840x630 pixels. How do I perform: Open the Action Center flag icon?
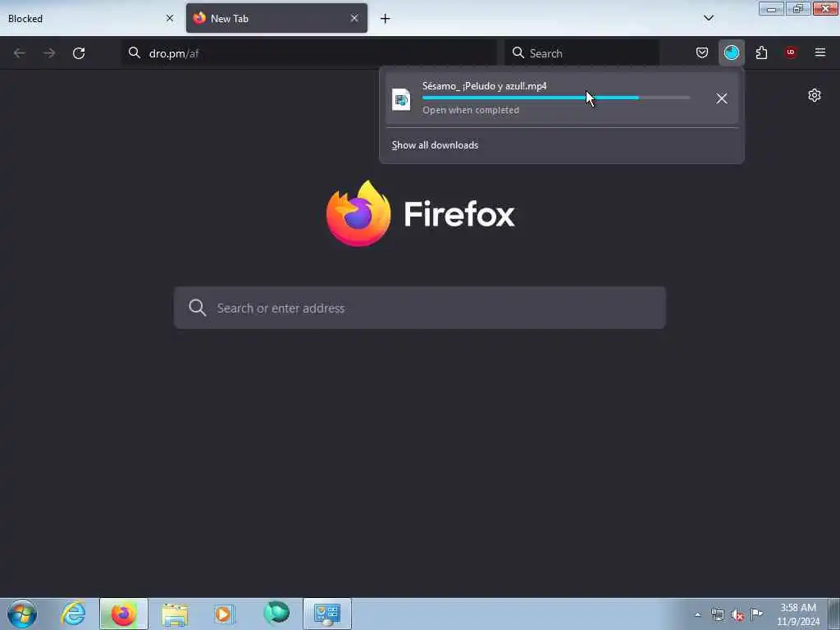[x=756, y=614]
